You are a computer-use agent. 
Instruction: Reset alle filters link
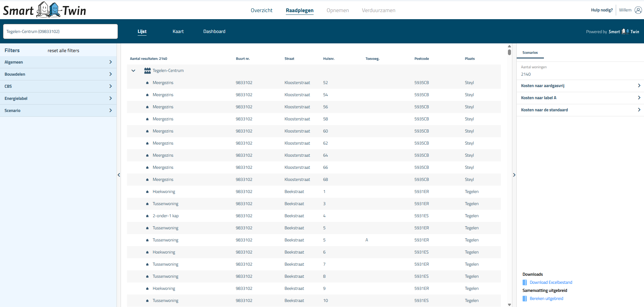(x=63, y=51)
